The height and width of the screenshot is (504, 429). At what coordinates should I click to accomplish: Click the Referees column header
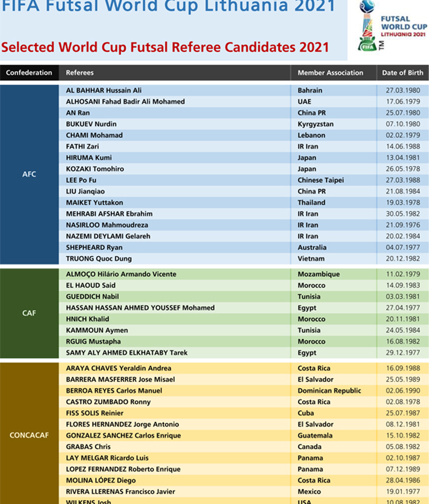[175, 73]
